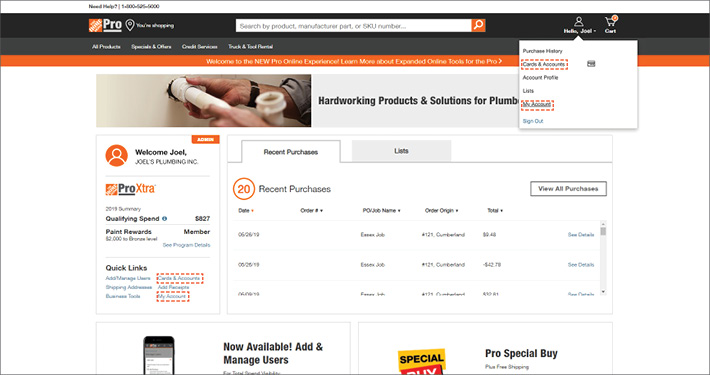Open the user account profile icon

pos(579,21)
